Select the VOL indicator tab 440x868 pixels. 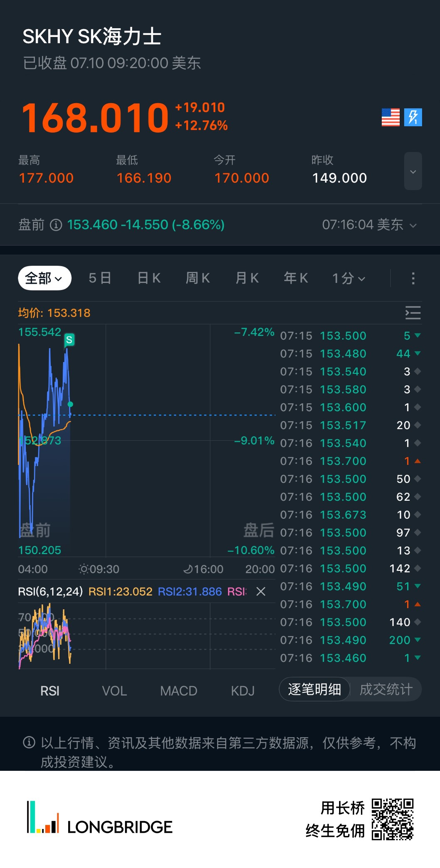tap(114, 691)
